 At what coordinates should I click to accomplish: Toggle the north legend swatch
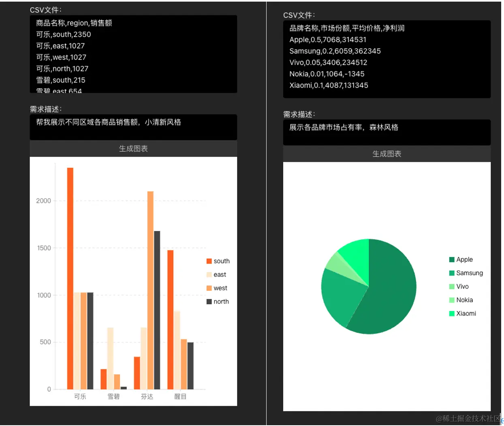coord(209,302)
